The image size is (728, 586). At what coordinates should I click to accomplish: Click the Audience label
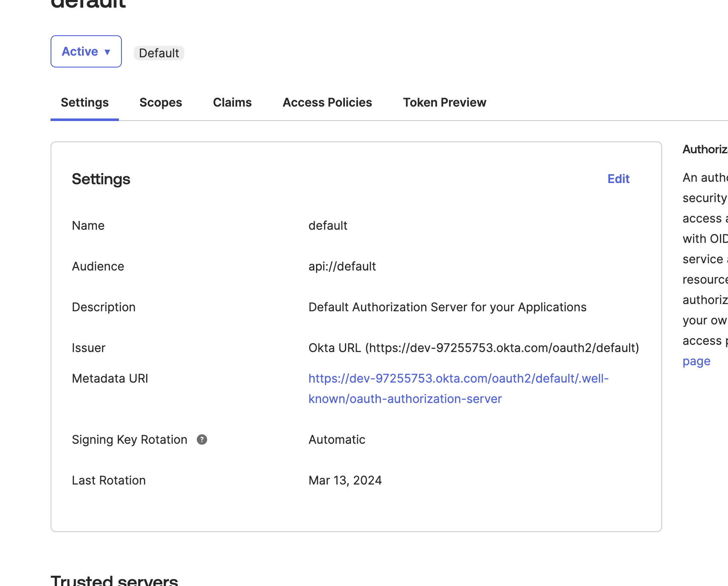pyautogui.click(x=98, y=266)
